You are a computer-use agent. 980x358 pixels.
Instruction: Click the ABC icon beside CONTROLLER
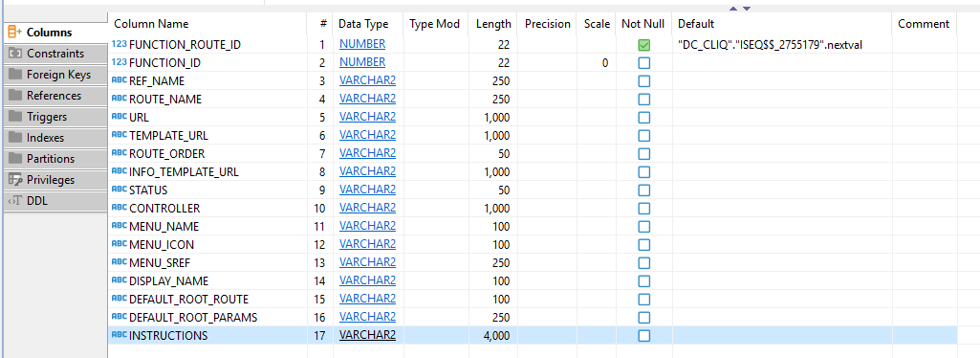click(119, 208)
